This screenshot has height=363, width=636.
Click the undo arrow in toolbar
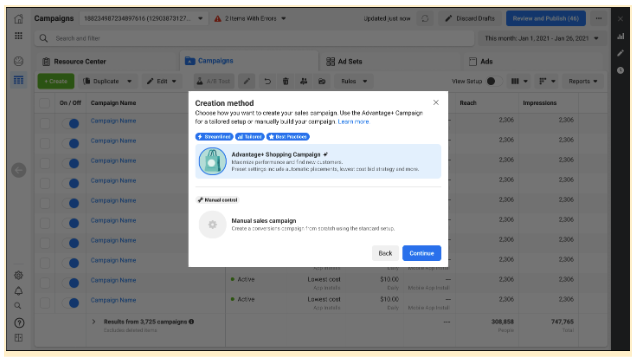pyautogui.click(x=267, y=81)
